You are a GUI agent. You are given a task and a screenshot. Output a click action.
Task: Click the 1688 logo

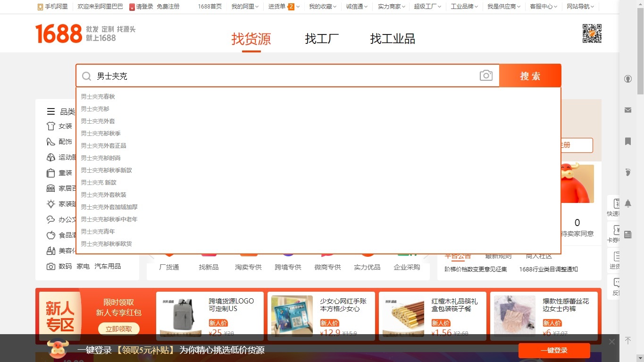pos(59,34)
